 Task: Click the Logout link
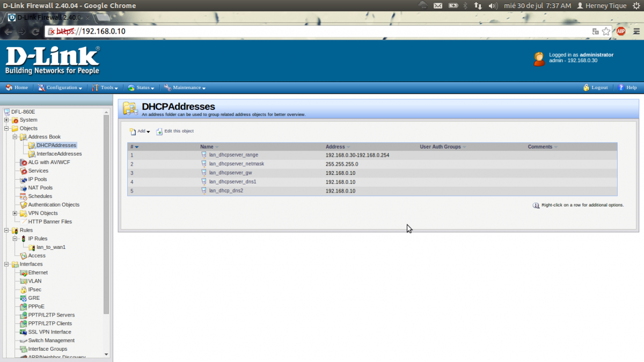[595, 87]
